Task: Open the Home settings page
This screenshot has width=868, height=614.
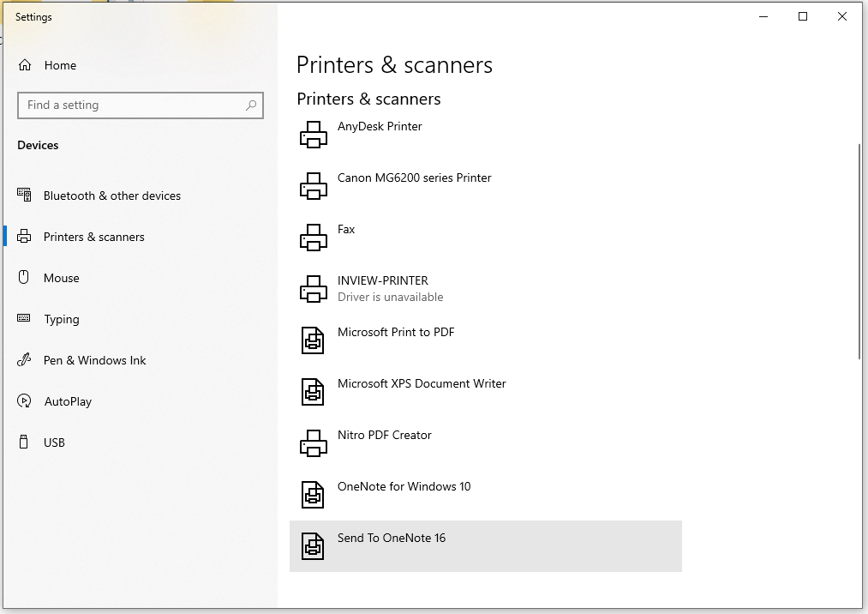Action: 60,65
